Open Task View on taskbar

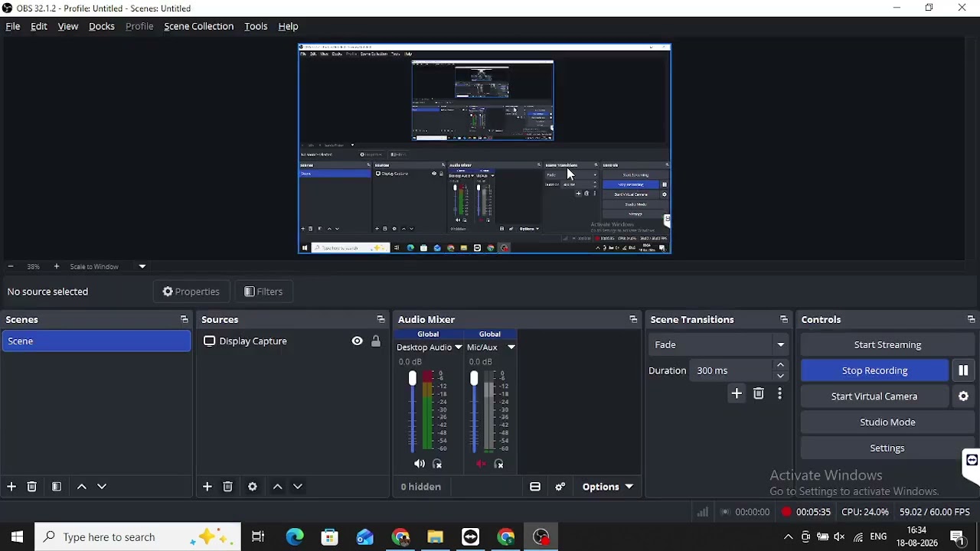point(258,537)
